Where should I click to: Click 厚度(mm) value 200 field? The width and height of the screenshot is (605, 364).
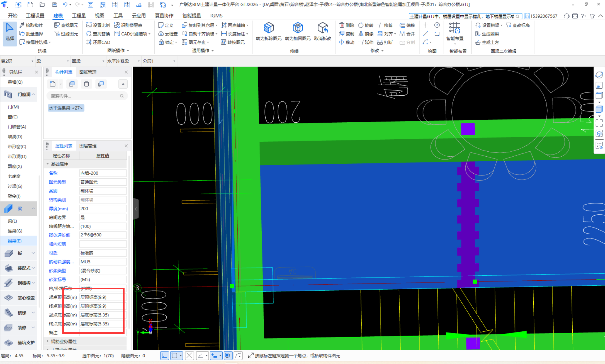(103, 209)
